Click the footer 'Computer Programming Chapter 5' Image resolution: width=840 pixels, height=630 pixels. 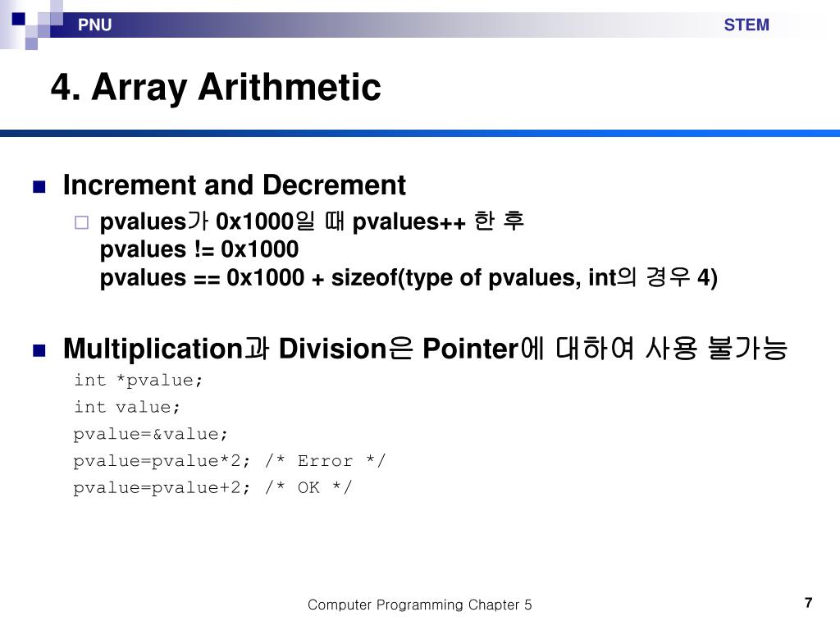pos(419,605)
